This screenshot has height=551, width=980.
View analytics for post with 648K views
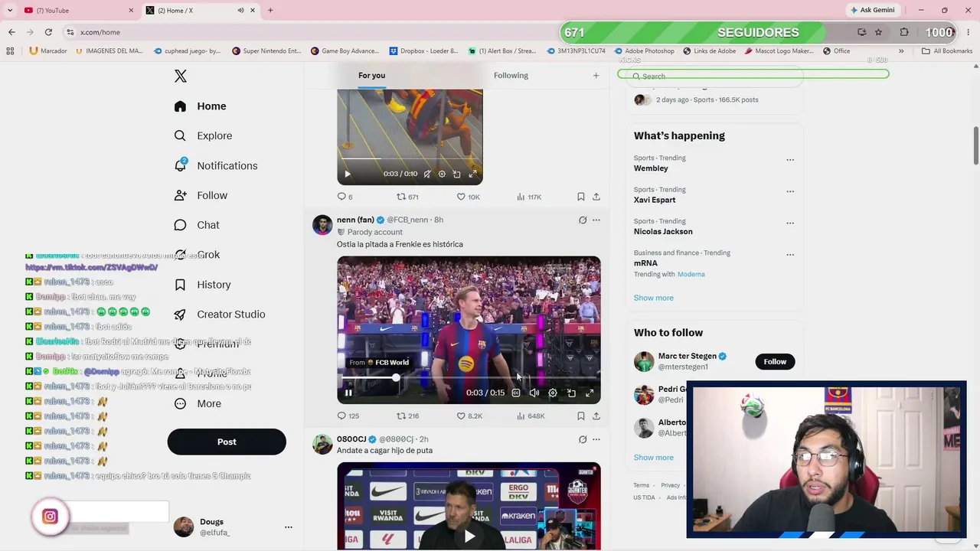[531, 416]
